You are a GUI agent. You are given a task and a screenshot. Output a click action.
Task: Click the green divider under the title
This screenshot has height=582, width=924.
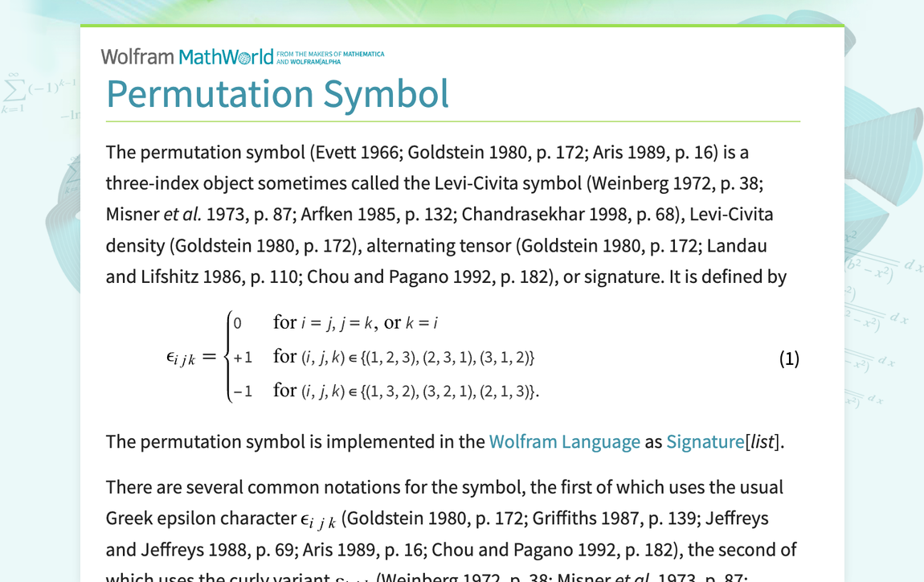pyautogui.click(x=452, y=121)
